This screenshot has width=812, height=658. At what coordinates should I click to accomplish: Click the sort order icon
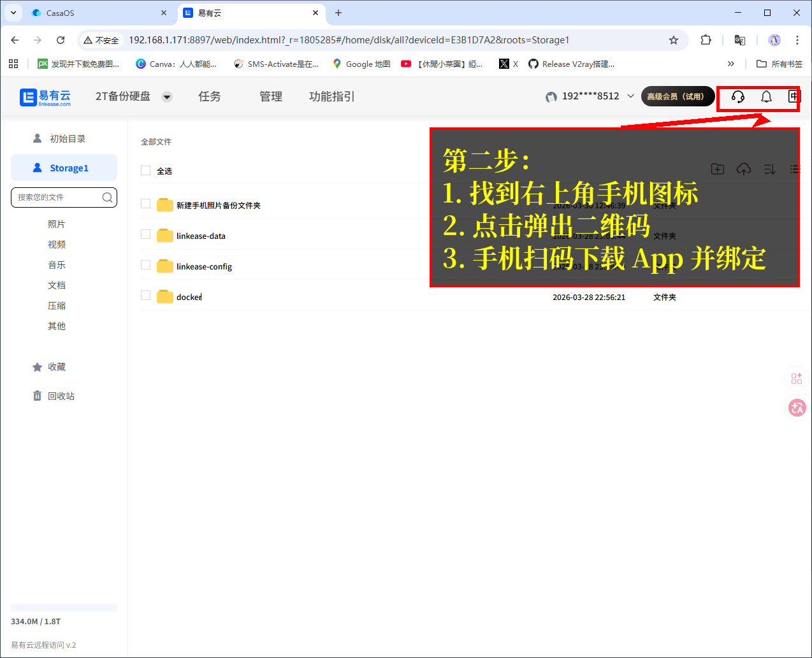769,169
